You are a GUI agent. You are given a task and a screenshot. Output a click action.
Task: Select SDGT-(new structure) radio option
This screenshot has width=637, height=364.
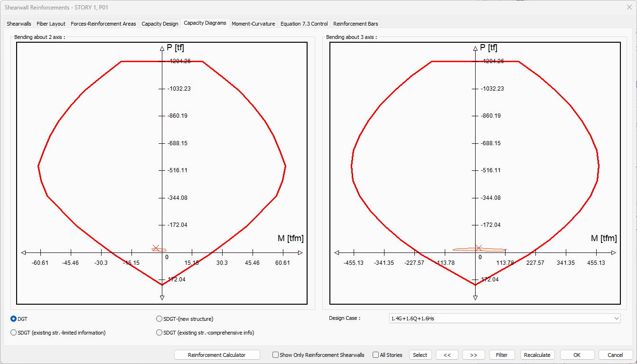pos(159,319)
